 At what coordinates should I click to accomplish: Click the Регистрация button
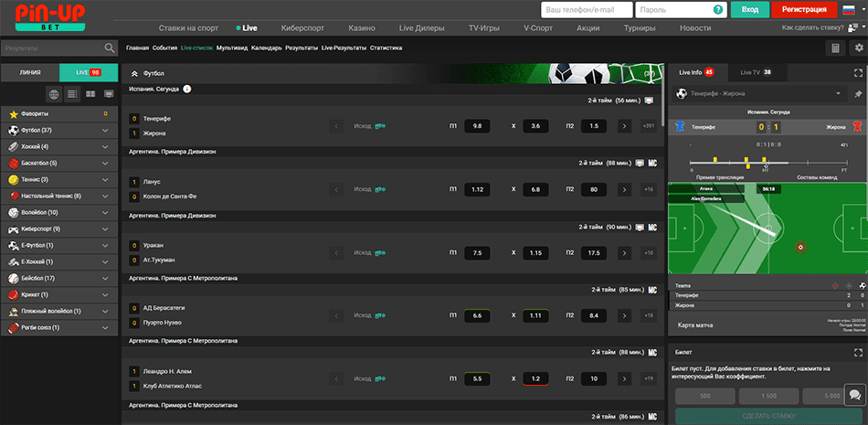[x=804, y=9]
